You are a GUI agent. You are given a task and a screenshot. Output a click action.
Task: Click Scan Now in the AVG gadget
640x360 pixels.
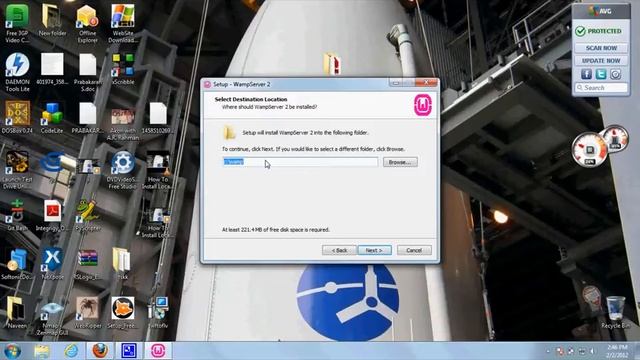point(601,48)
